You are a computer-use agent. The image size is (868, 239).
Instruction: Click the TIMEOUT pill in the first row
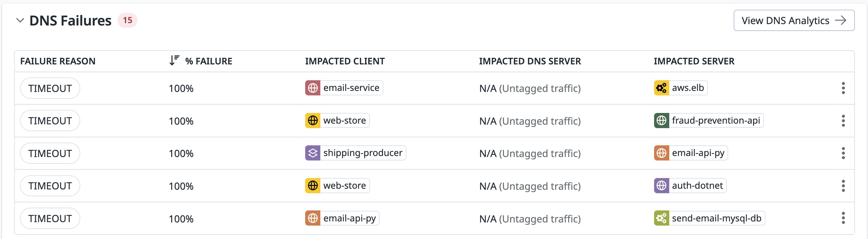(50, 88)
